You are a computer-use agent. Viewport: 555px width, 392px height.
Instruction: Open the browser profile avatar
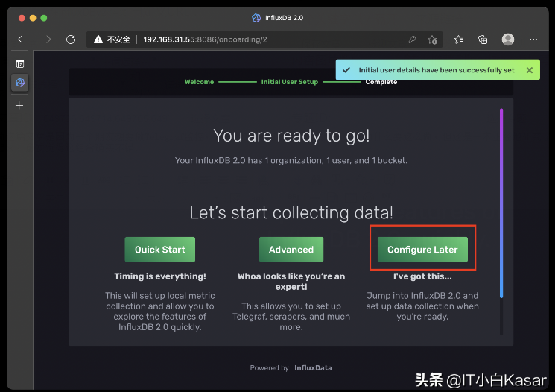(x=508, y=39)
